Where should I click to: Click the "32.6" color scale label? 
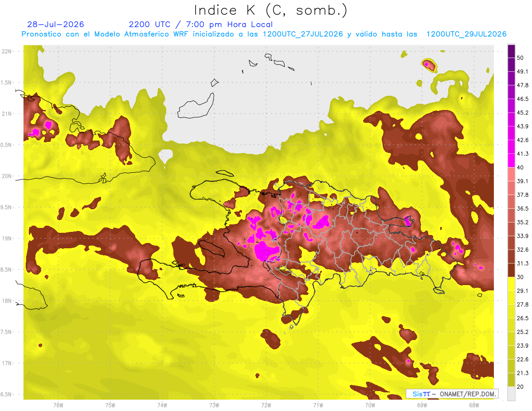click(x=523, y=250)
